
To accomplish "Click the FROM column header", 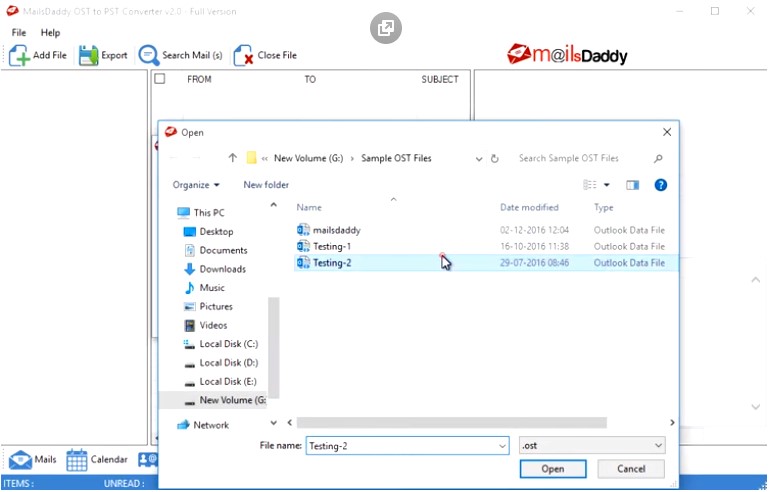I will pos(199,79).
